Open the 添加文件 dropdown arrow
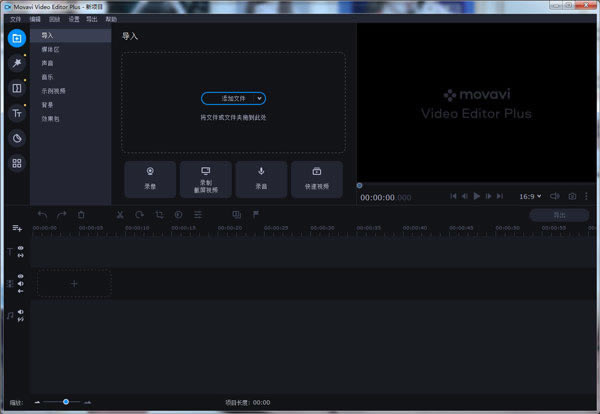Viewport: 600px width, 414px height. (x=260, y=98)
